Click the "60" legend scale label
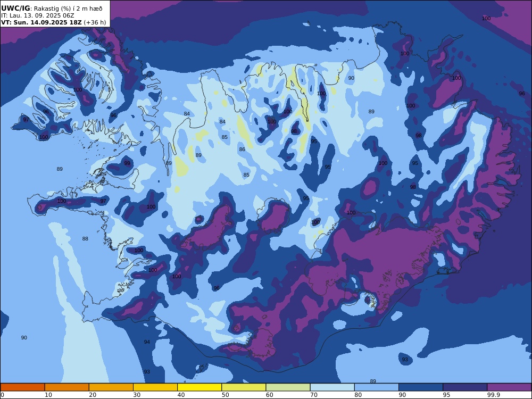 coord(270,395)
